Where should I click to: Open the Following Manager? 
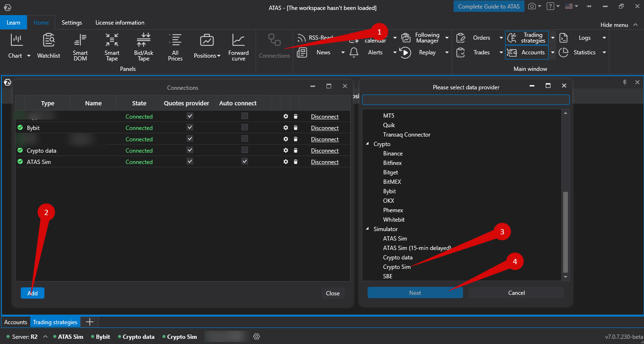click(x=422, y=38)
